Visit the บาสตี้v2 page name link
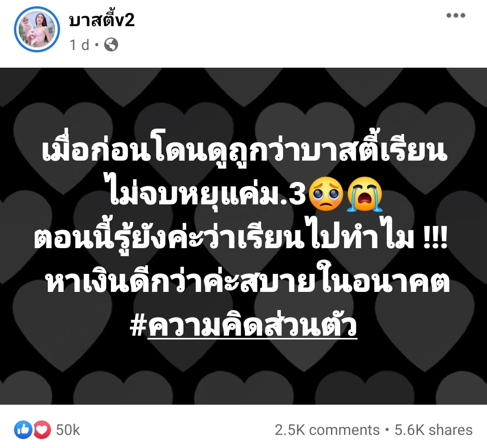 coord(102,19)
